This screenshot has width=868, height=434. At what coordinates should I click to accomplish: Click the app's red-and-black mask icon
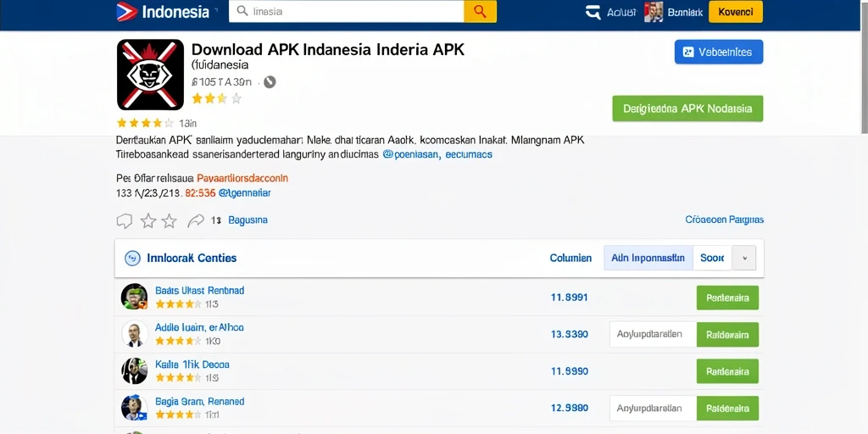pyautogui.click(x=151, y=75)
